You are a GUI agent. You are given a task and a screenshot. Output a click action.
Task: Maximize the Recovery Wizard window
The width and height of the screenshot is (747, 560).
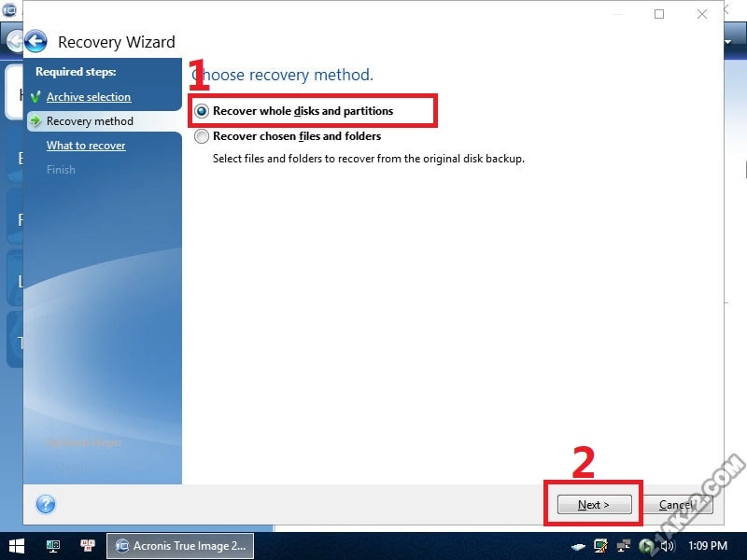[659, 14]
